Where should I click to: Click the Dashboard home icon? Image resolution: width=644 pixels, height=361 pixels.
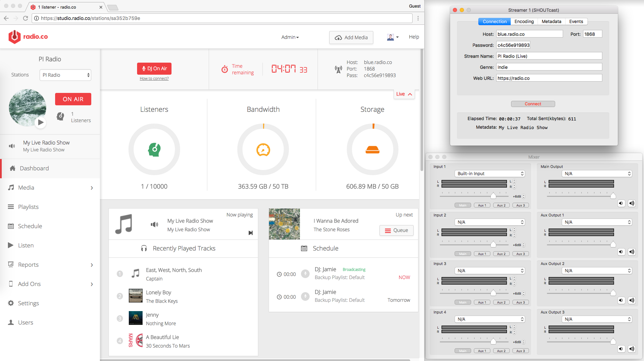(12, 168)
